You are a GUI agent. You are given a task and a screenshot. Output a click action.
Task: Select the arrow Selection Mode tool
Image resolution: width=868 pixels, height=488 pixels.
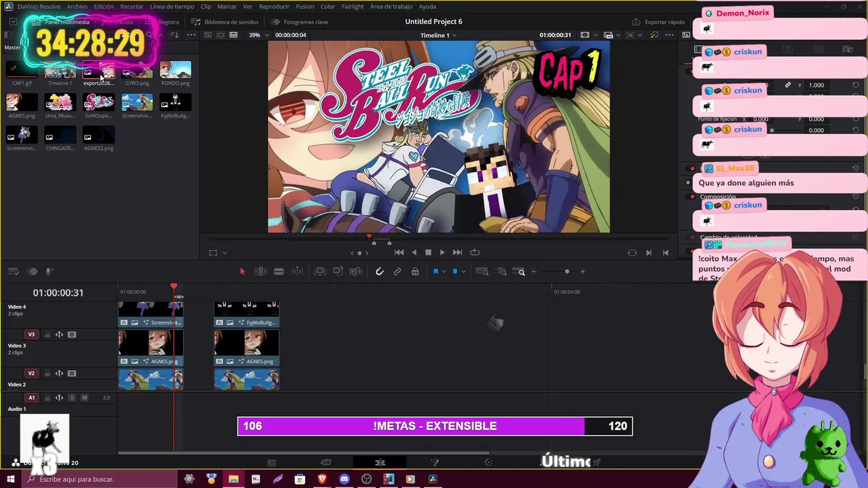[242, 272]
